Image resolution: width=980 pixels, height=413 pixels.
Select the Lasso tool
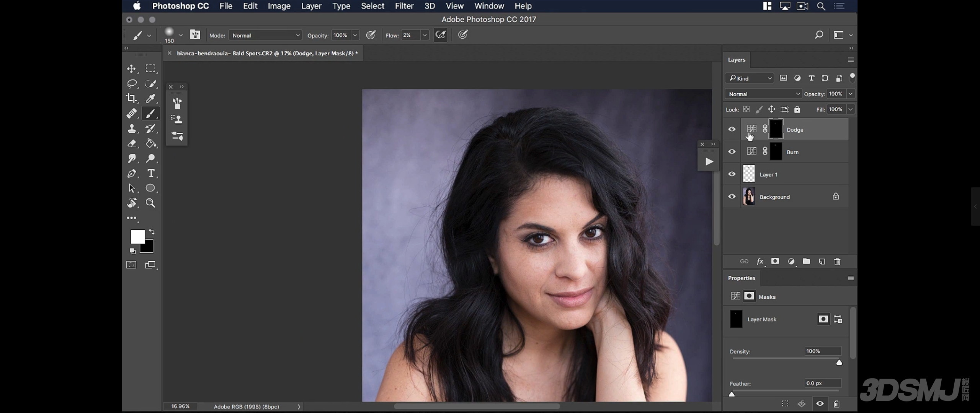[132, 83]
